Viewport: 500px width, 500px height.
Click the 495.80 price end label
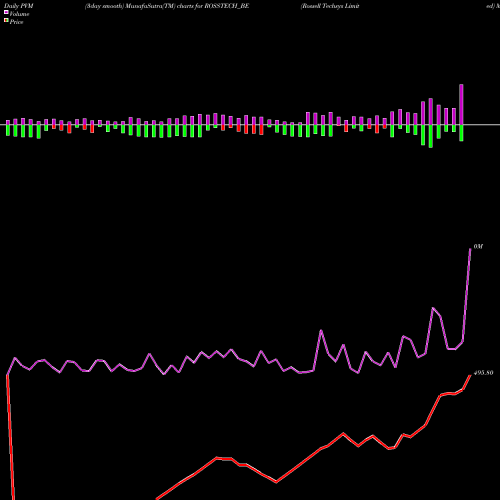pyautogui.click(x=483, y=373)
